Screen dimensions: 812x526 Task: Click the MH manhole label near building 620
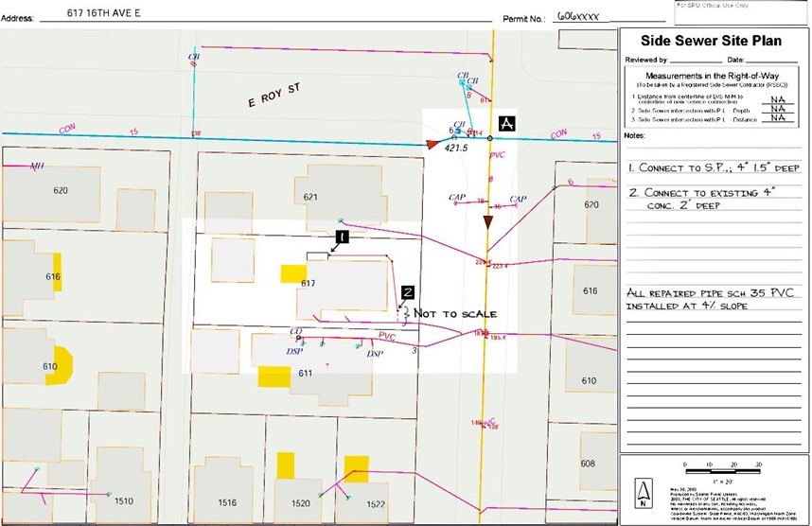click(x=37, y=167)
